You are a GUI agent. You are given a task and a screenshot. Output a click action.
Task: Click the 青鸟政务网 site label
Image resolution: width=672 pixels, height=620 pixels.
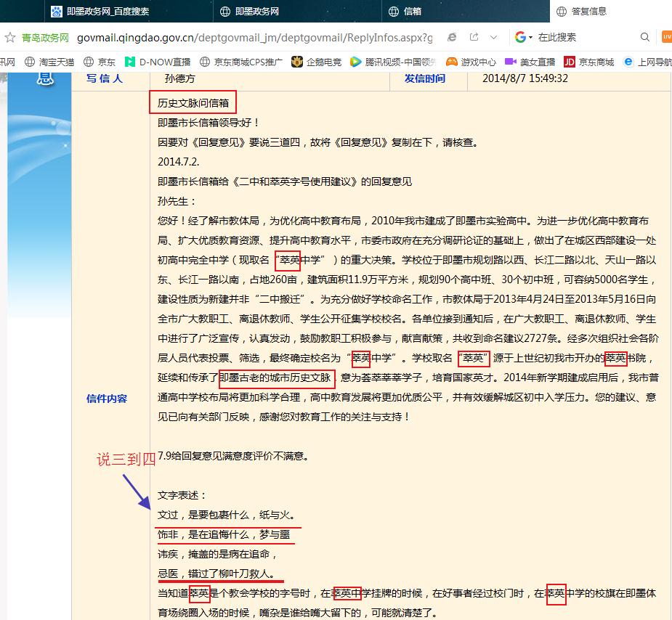coord(45,38)
